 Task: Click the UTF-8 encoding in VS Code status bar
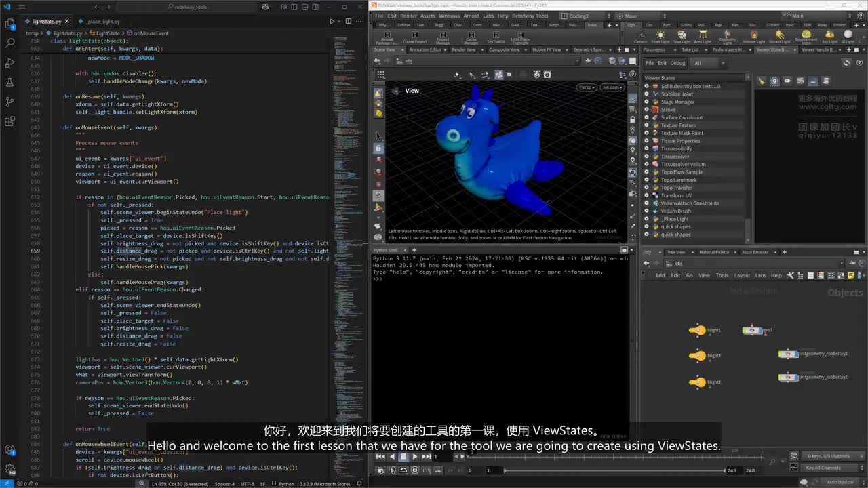coord(247,484)
